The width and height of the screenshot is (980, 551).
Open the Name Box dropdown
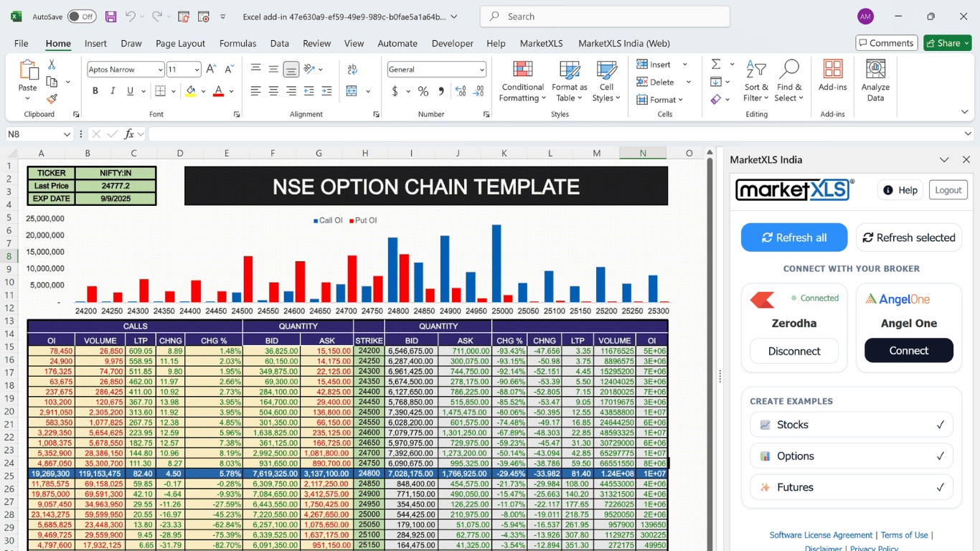click(67, 134)
